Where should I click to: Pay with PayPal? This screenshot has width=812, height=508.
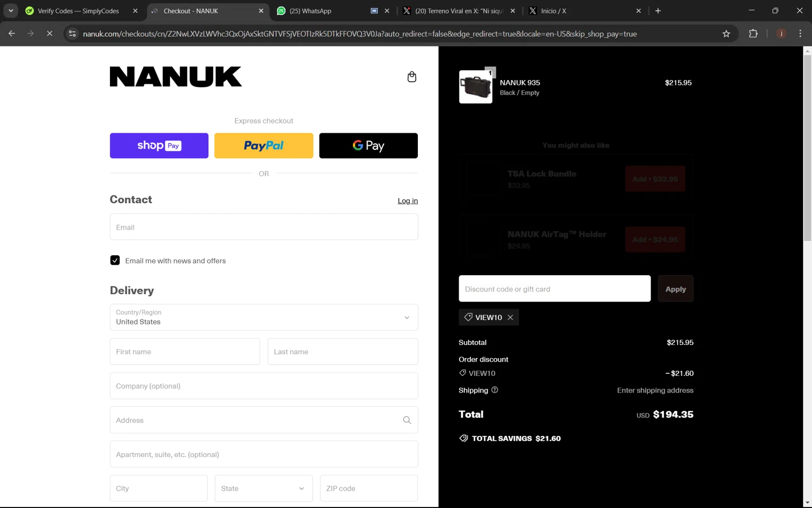point(264,146)
